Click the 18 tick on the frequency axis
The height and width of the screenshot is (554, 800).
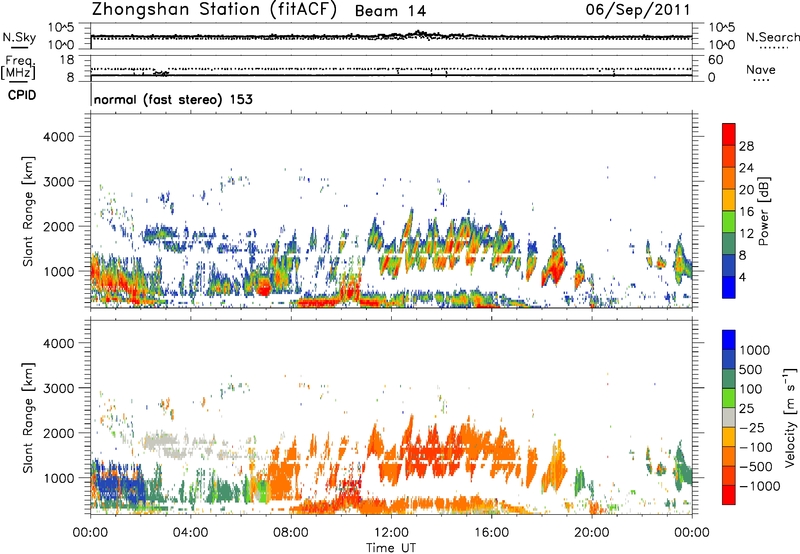(x=67, y=60)
